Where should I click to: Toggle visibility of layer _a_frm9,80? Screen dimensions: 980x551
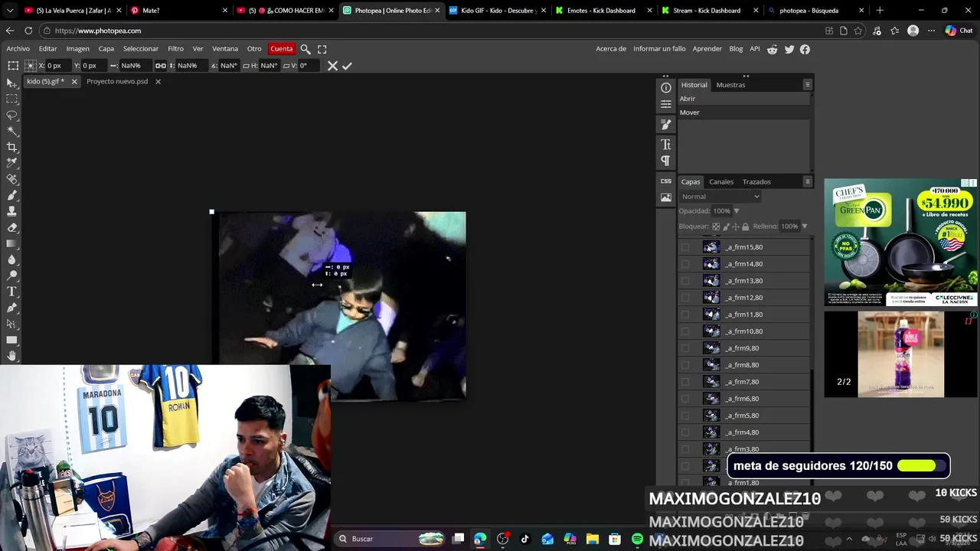685,348
